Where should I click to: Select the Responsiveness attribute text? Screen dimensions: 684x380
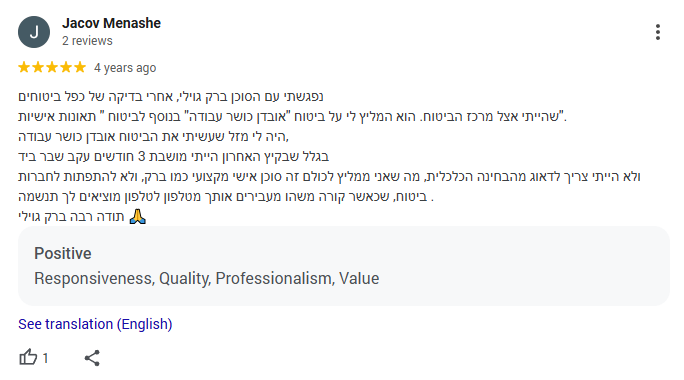(x=94, y=278)
